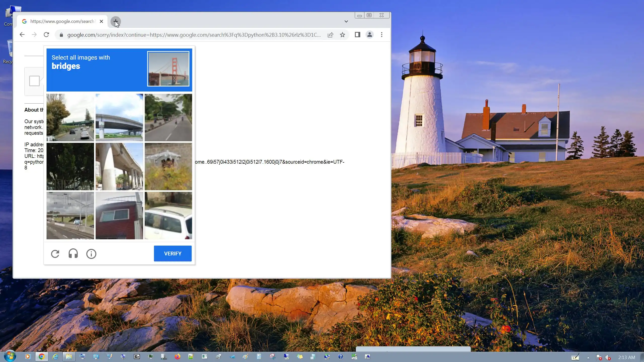
Task: Select the highway overpass image tile
Action: pyautogui.click(x=70, y=215)
